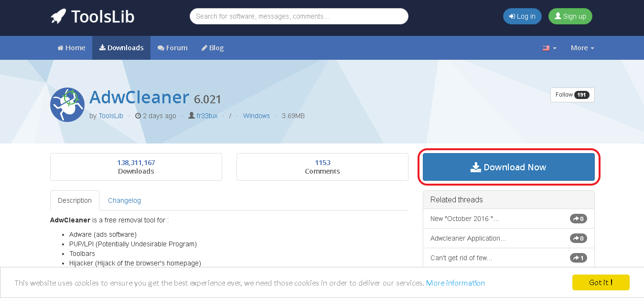This screenshot has height=298, width=644.
Task: Click the Follow button
Action: pyautogui.click(x=572, y=95)
